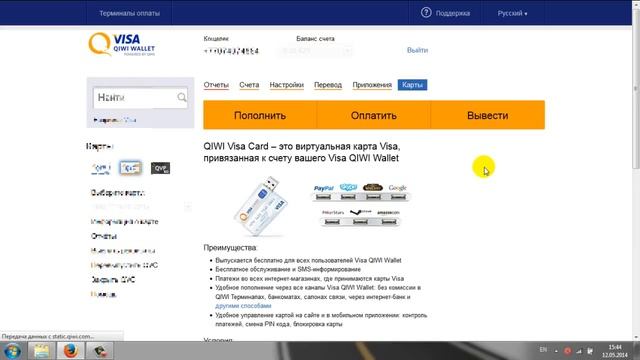This screenshot has width=640, height=360.
Task: Show hidden tray icons arrow
Action: tap(556, 351)
